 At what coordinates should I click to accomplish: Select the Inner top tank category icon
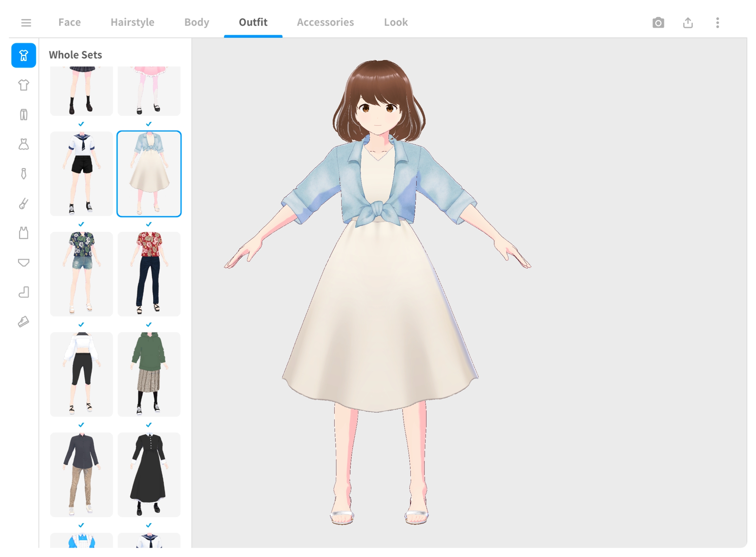pyautogui.click(x=24, y=233)
